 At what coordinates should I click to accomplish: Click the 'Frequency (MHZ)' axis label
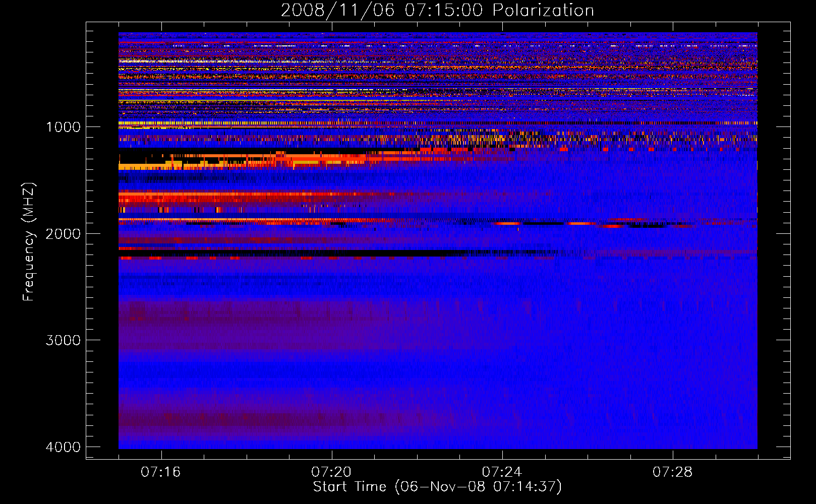(29, 242)
